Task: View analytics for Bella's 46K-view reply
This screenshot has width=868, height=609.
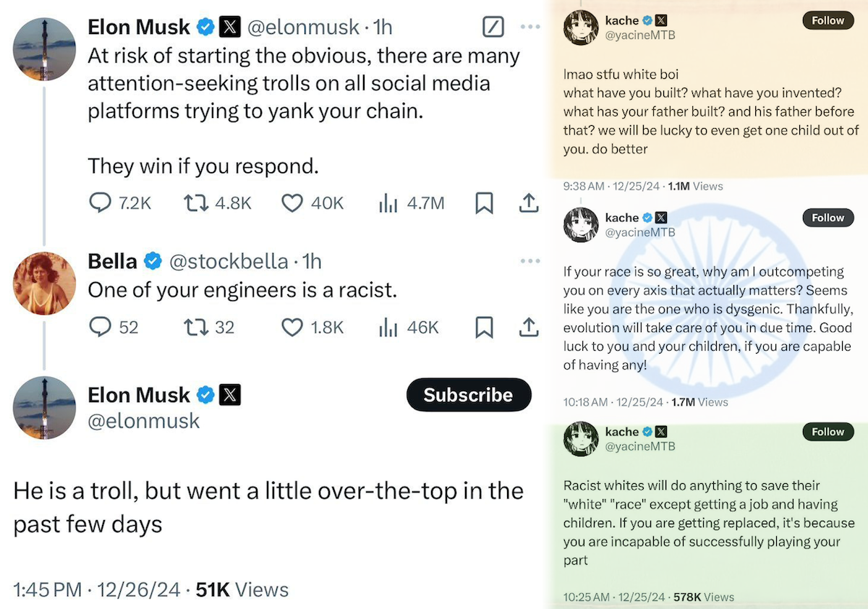Action: 389,328
